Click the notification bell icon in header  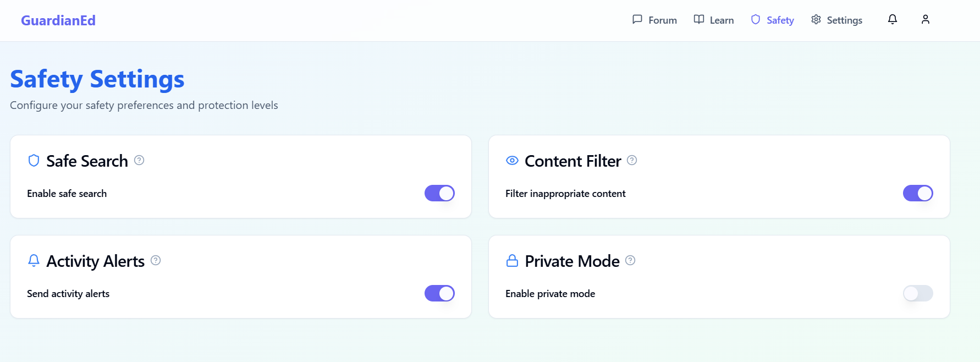coord(892,20)
